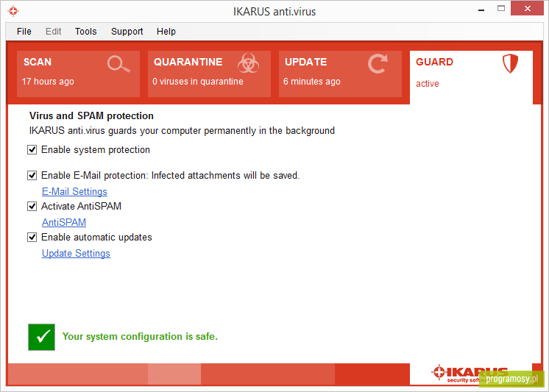
Task: Switch to the QUARANTINE tab
Action: (209, 74)
